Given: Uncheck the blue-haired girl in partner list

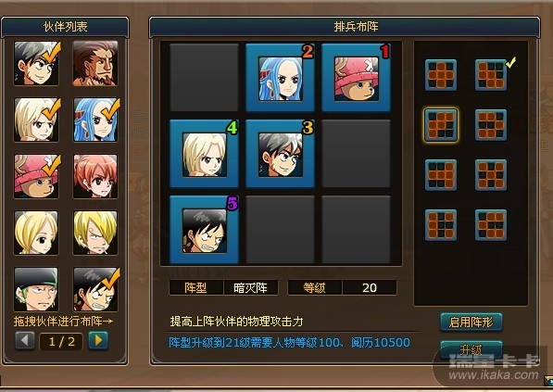Looking at the screenshot, I should (95, 120).
